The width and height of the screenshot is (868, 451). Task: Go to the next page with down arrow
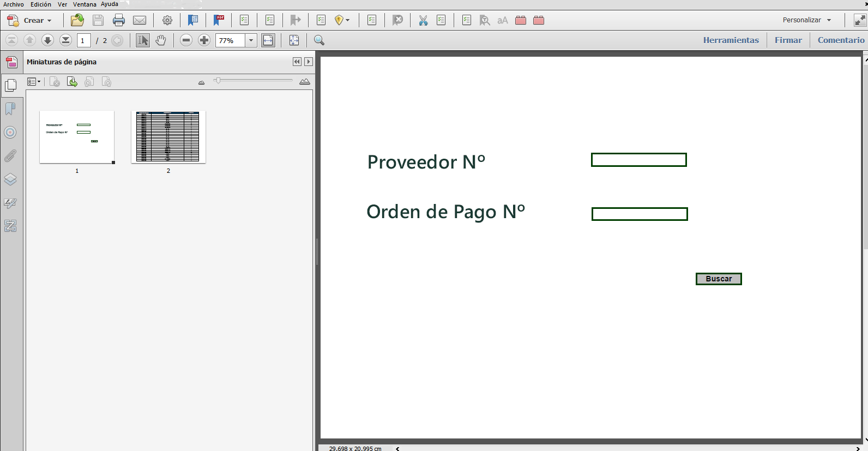[47, 40]
